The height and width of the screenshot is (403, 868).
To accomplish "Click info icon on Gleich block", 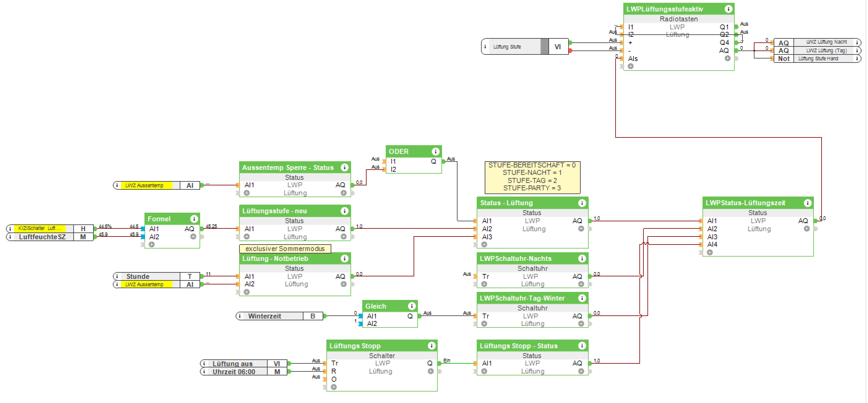I will point(411,306).
